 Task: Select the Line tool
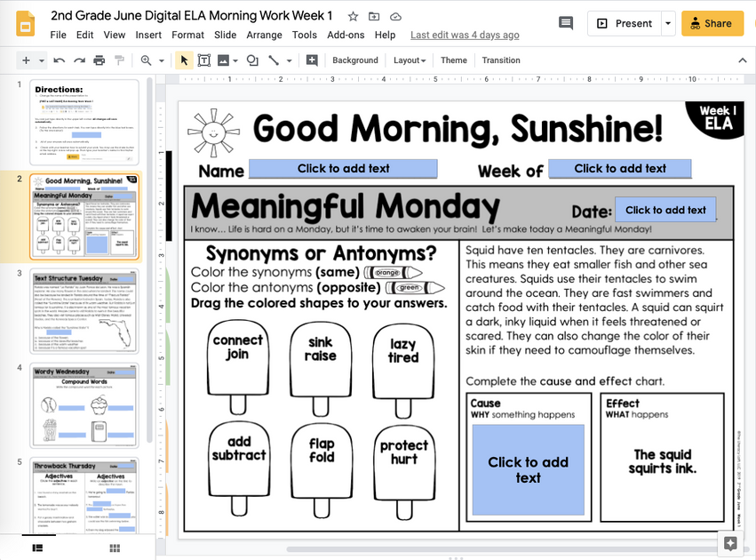click(x=273, y=60)
